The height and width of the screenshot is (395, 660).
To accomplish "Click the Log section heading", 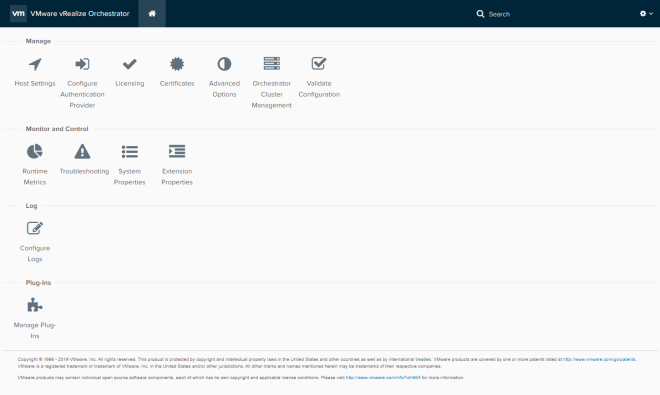I will (32, 206).
